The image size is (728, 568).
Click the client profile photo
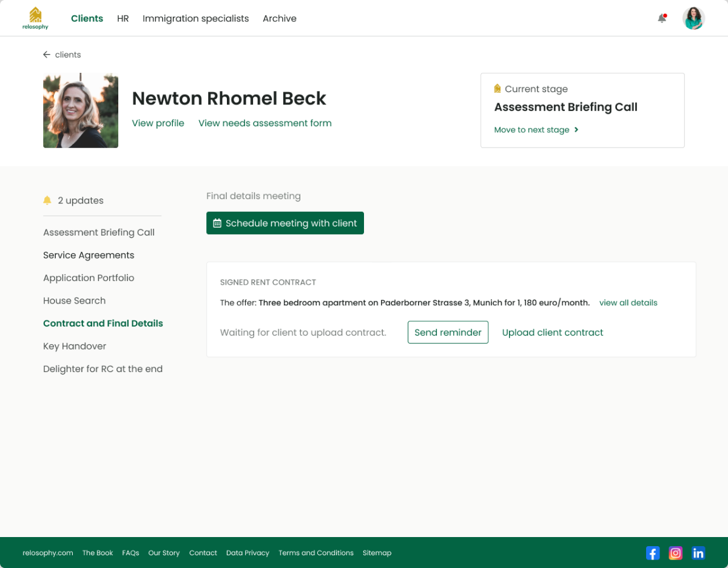(81, 111)
